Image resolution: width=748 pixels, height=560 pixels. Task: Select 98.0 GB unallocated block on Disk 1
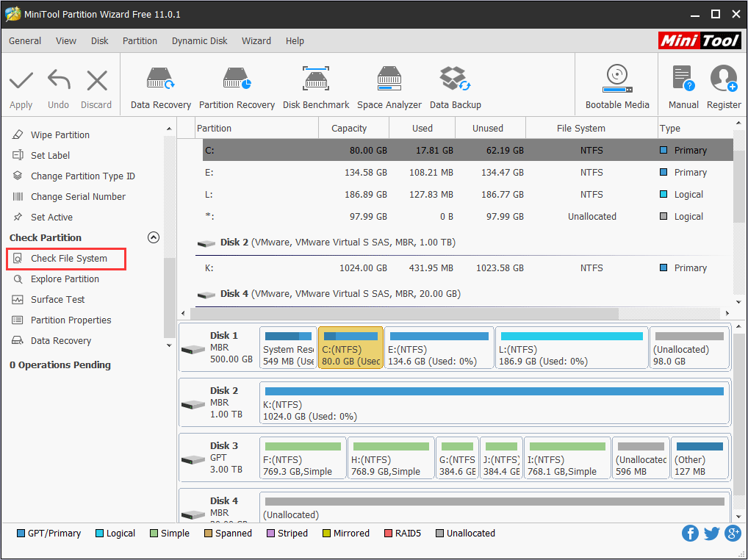point(689,348)
